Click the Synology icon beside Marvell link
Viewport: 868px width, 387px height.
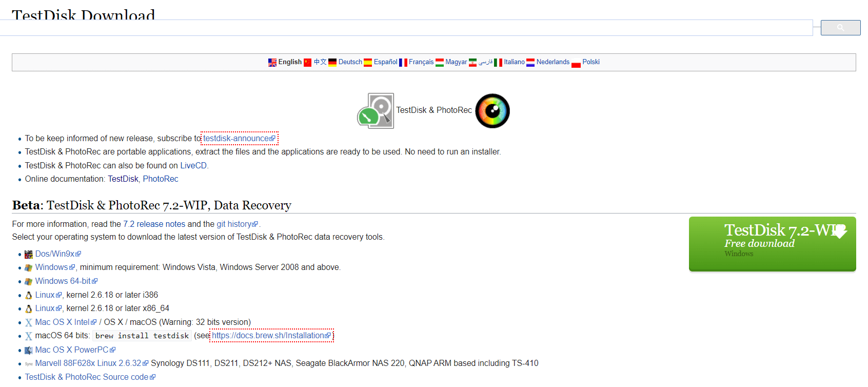click(x=29, y=363)
